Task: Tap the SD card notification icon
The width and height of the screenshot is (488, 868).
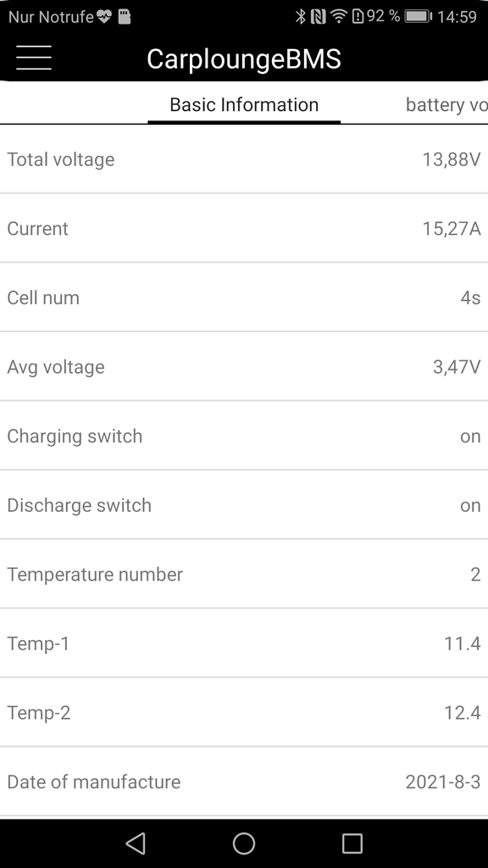Action: pyautogui.click(x=125, y=17)
